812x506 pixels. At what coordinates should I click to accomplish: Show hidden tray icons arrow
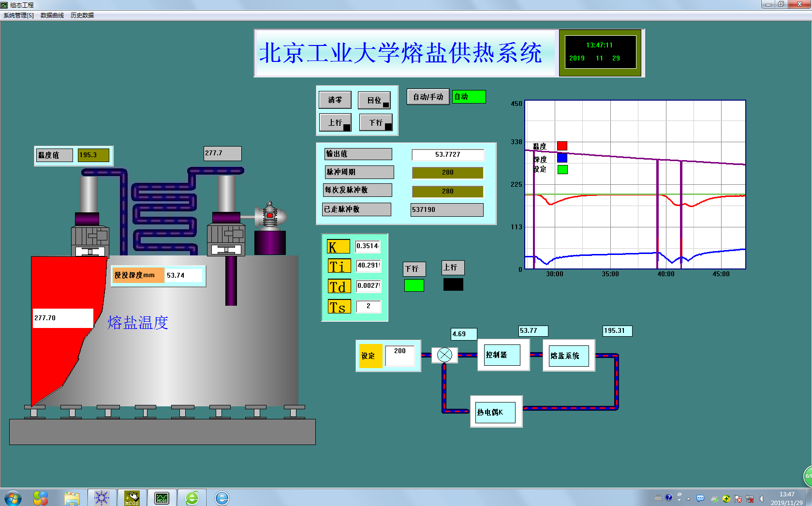click(x=688, y=498)
